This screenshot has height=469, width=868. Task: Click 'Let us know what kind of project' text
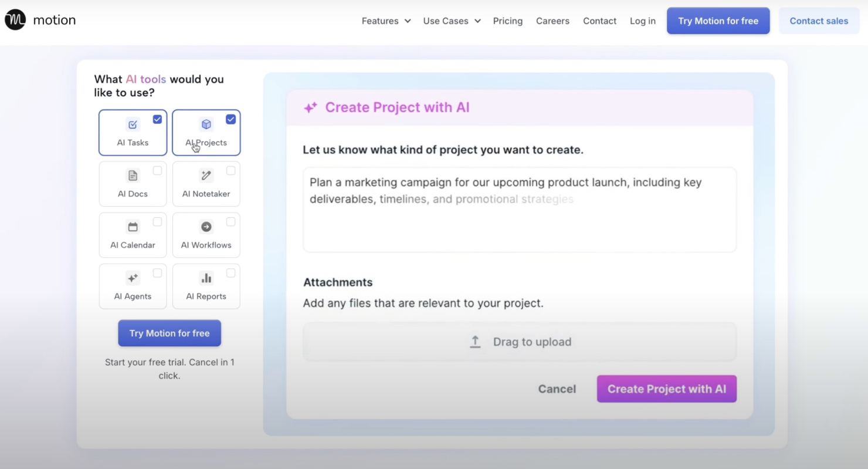pyautogui.click(x=443, y=150)
